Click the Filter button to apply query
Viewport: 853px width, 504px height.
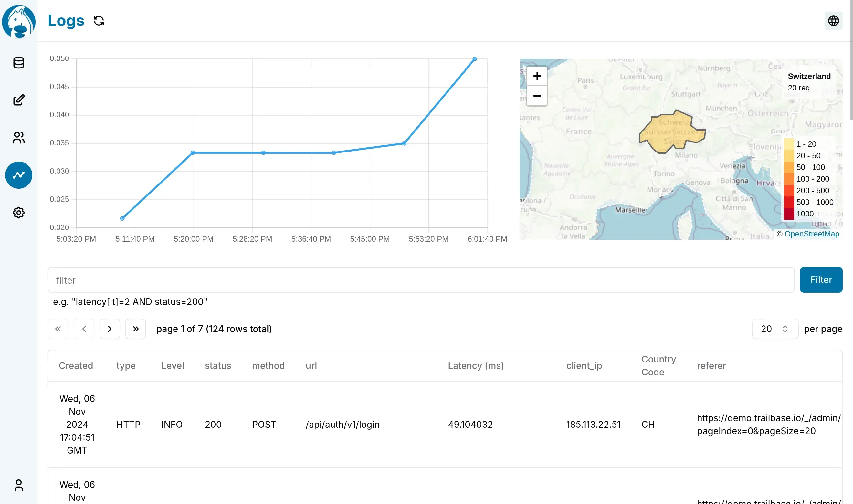coord(821,279)
